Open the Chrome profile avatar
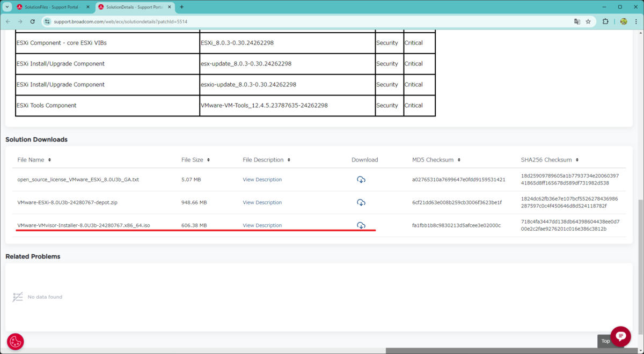 (624, 21)
